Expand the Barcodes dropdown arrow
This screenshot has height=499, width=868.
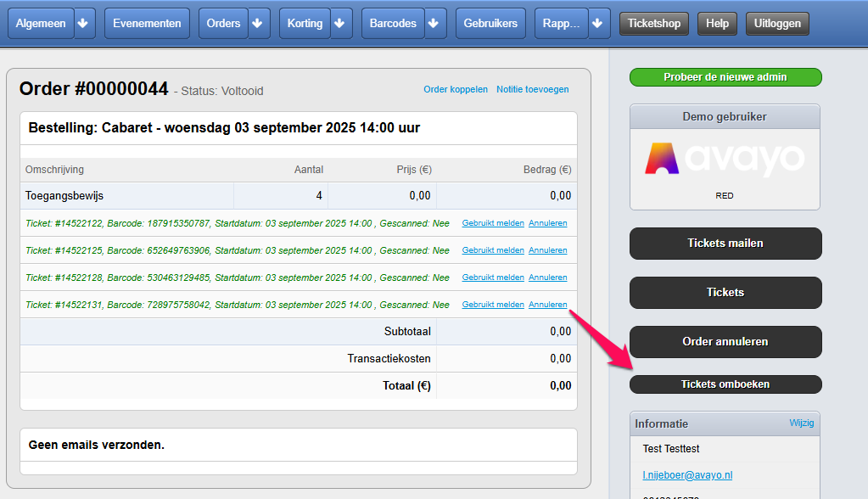click(x=434, y=23)
